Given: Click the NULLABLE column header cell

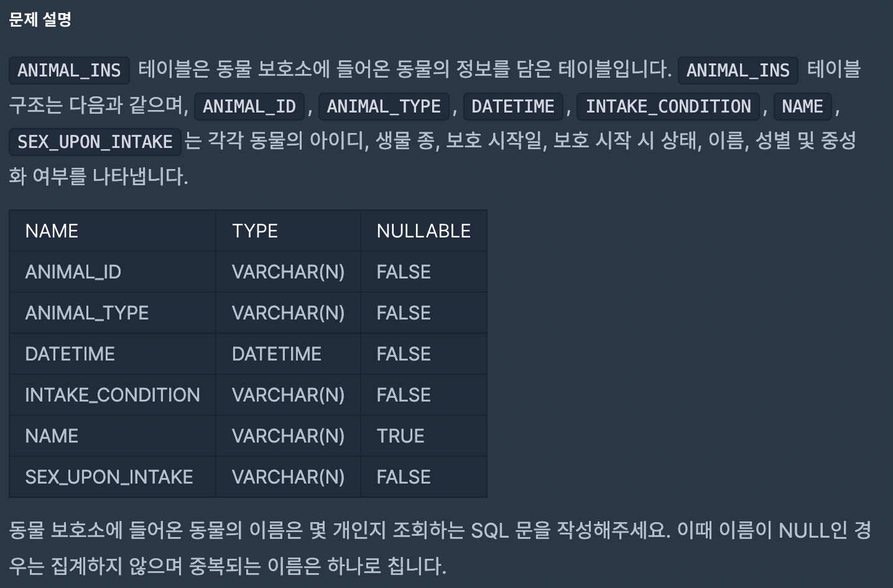Looking at the screenshot, I should (423, 231).
